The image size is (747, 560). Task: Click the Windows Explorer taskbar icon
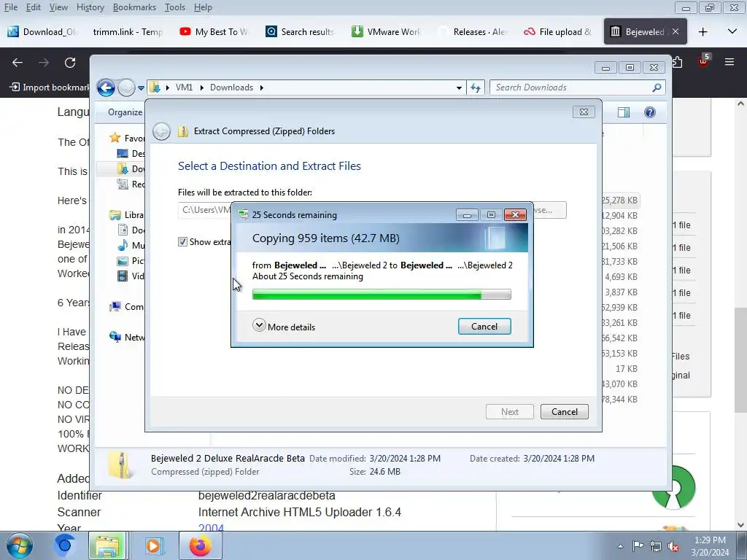[x=108, y=545]
